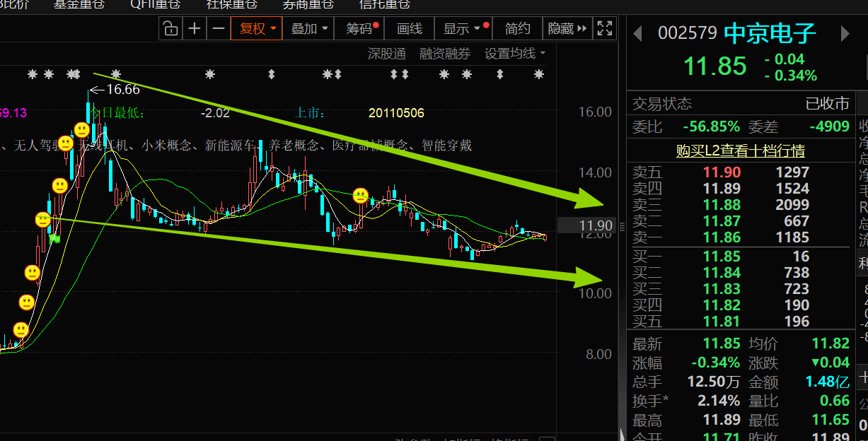Click the 委差 value -4909
Screen dimensions: 868x441
(829, 127)
